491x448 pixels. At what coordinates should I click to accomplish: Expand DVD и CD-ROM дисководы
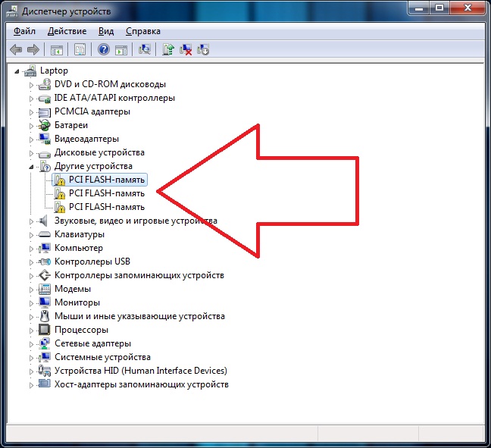(x=31, y=85)
